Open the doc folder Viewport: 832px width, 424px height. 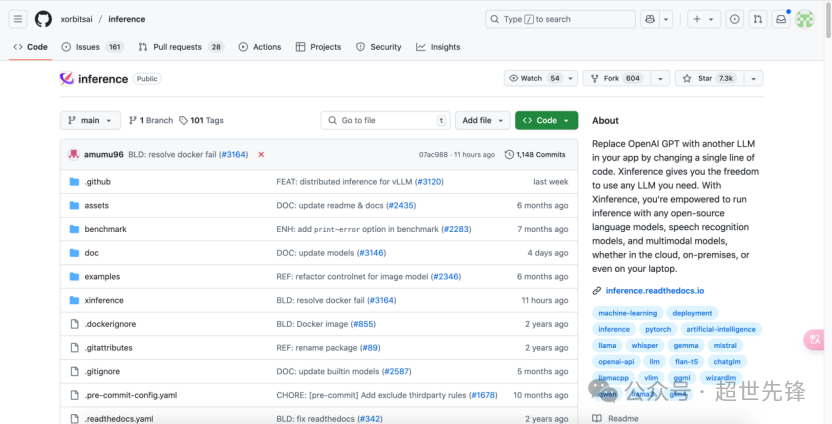click(x=92, y=253)
